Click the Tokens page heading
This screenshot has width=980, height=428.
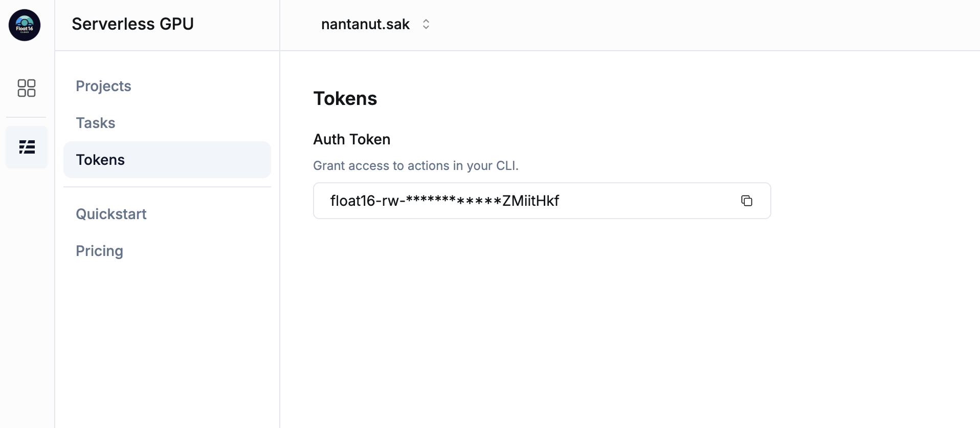345,98
